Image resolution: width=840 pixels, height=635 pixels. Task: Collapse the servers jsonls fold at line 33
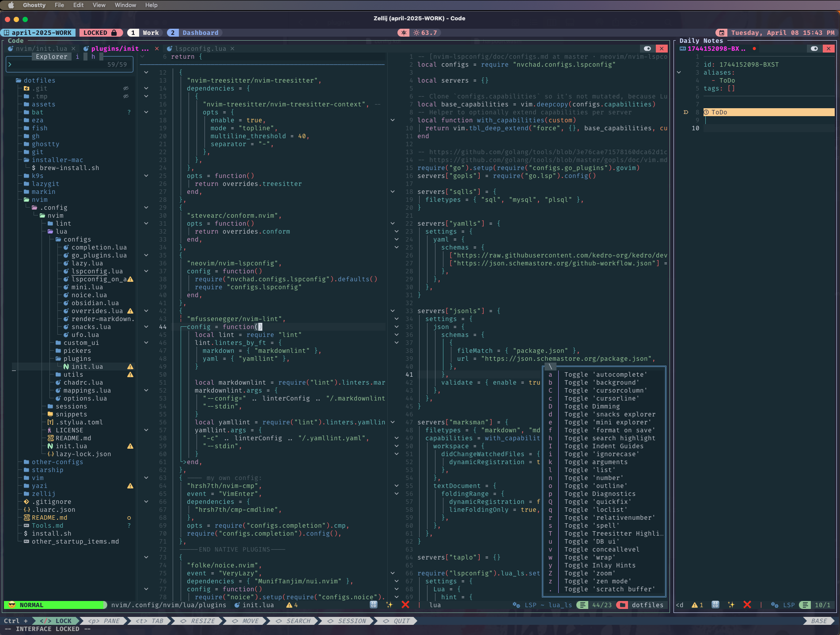393,311
